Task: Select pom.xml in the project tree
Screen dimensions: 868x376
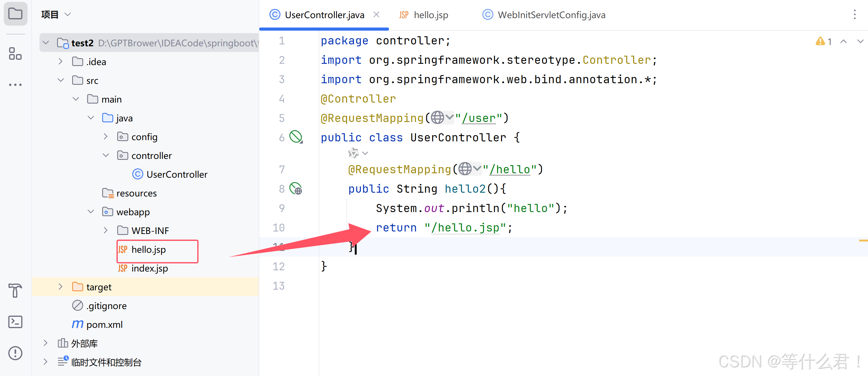Action: click(x=104, y=324)
